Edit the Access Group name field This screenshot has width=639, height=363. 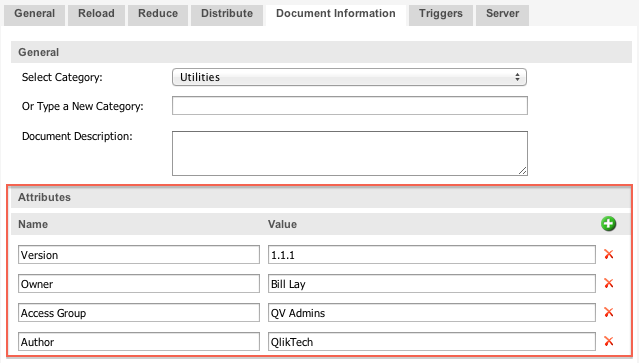tap(139, 312)
